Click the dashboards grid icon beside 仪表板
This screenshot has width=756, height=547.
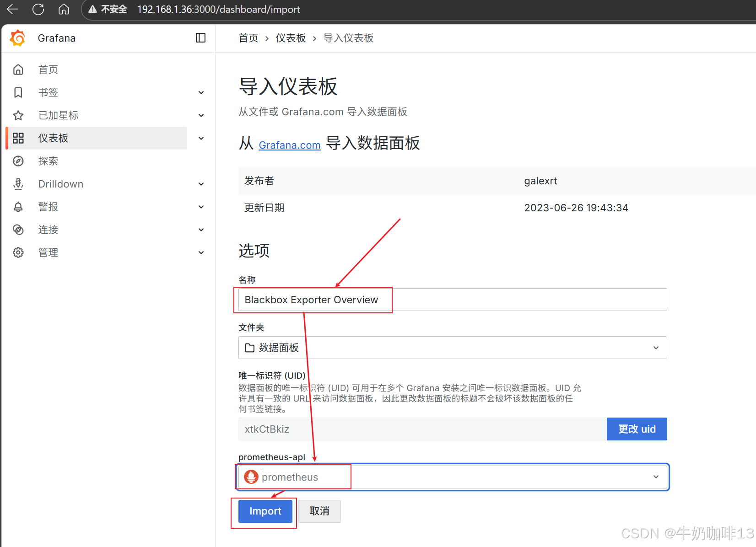point(18,138)
